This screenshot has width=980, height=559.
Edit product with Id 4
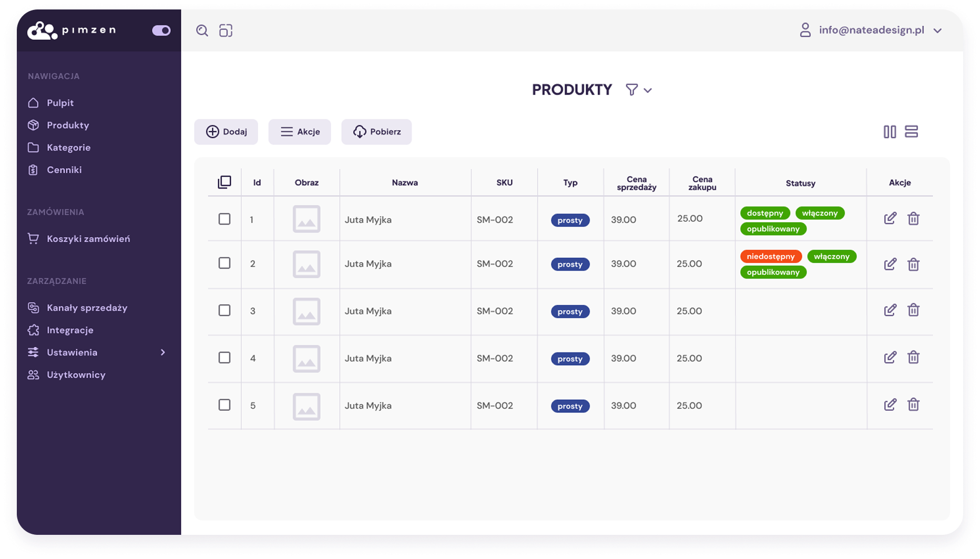890,357
